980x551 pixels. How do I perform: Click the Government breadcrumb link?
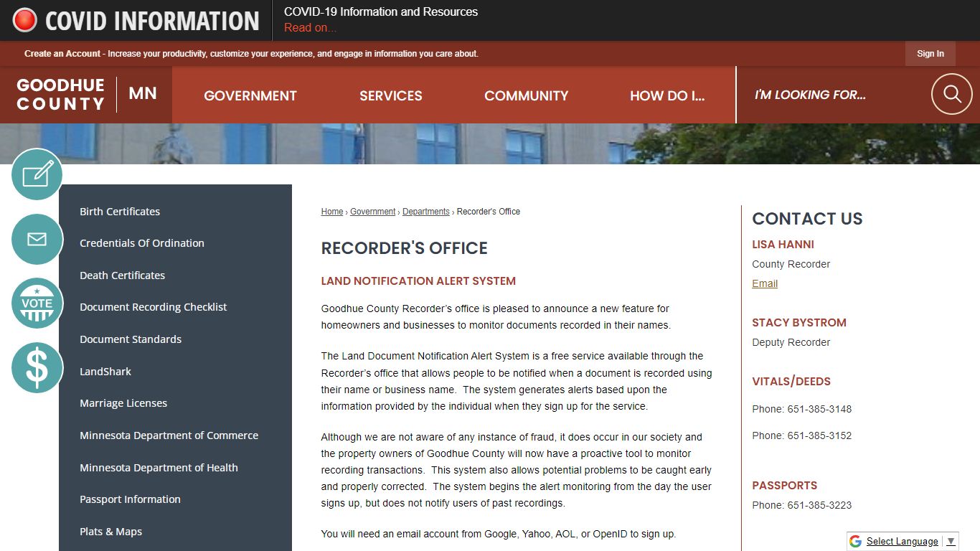click(373, 212)
